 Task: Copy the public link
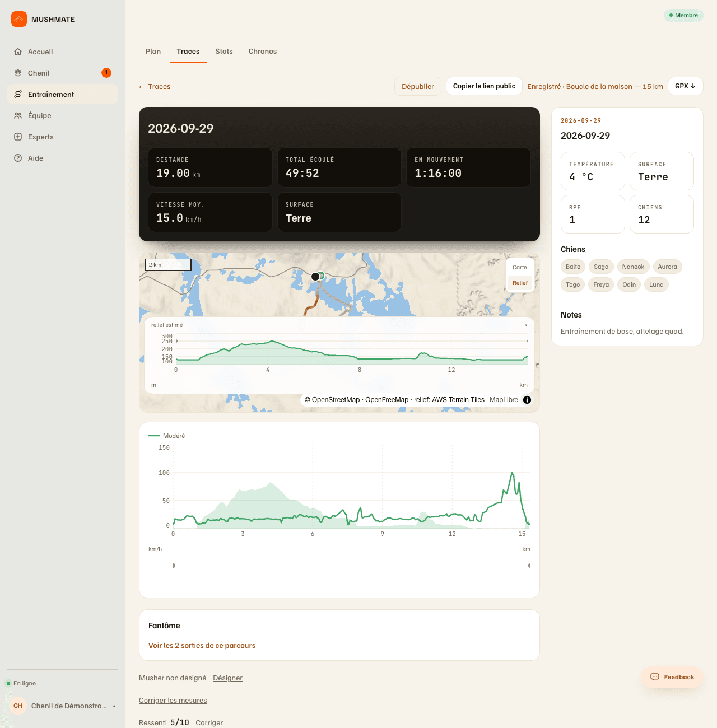pos(484,86)
